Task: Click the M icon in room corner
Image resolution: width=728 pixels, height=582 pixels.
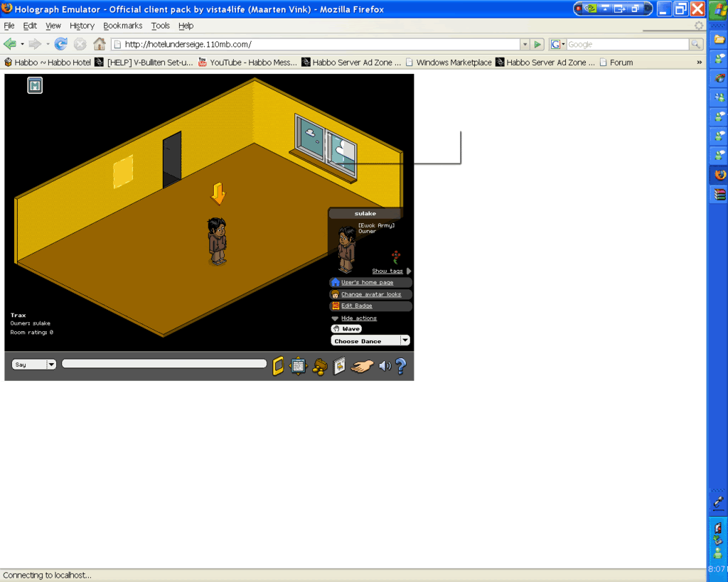Action: pos(35,86)
